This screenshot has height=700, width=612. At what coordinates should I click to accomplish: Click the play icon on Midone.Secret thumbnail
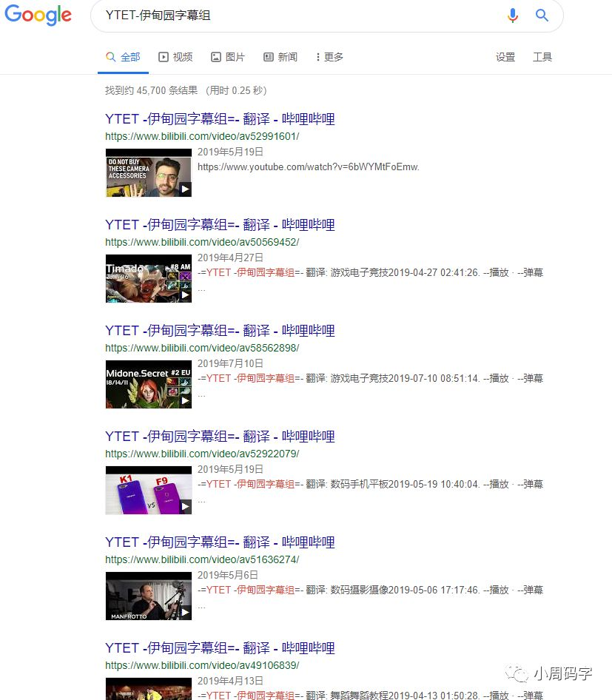click(x=185, y=401)
